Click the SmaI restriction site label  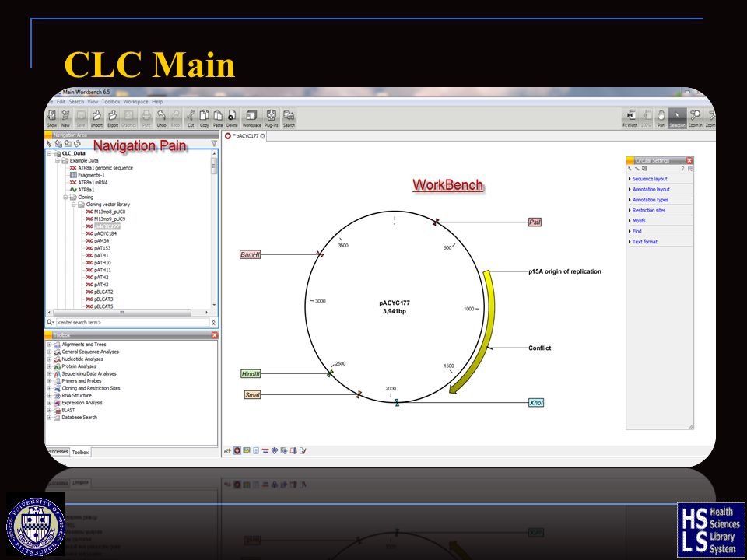pos(252,395)
